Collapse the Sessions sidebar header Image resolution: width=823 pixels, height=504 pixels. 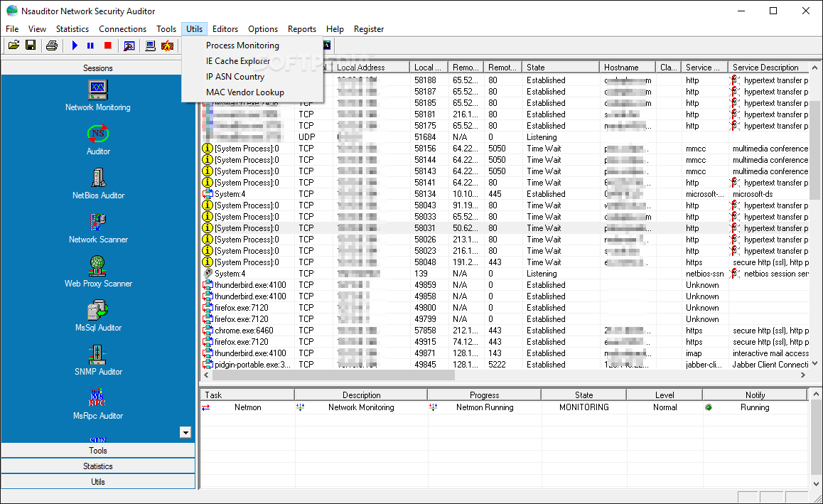(x=98, y=68)
